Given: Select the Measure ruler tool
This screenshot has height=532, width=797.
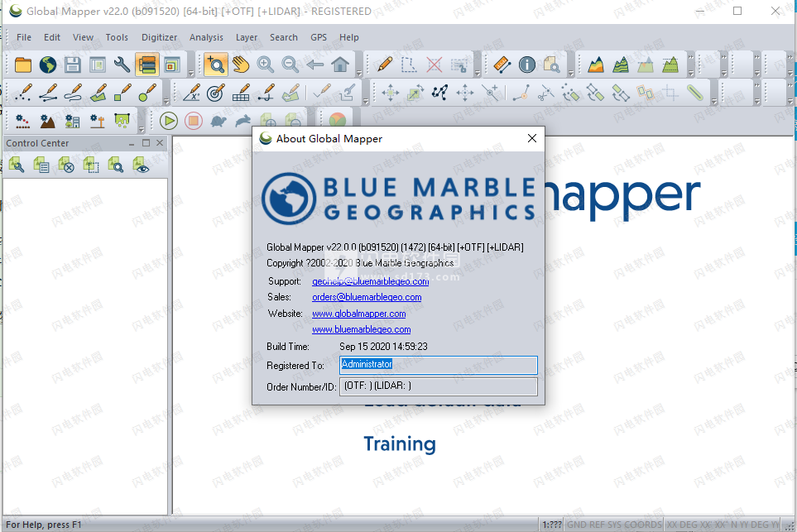Looking at the screenshot, I should tap(502, 65).
